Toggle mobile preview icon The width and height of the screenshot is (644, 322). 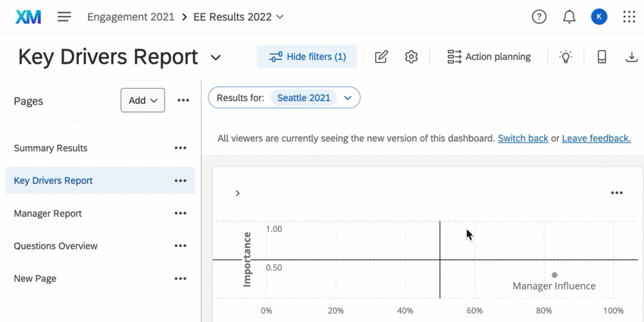(x=602, y=57)
